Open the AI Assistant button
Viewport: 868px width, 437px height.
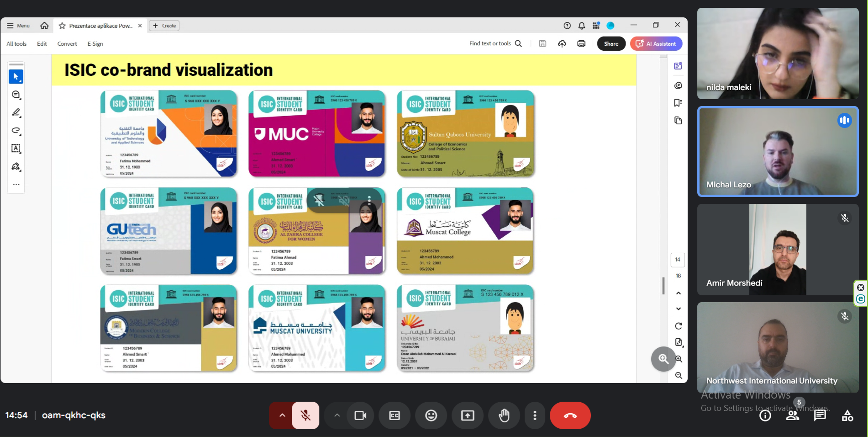tap(656, 43)
